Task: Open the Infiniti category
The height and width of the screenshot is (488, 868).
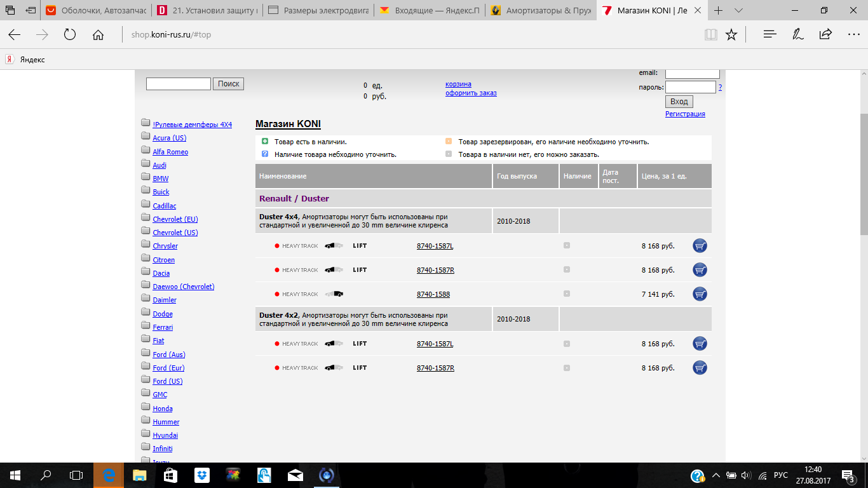Action: pos(162,449)
